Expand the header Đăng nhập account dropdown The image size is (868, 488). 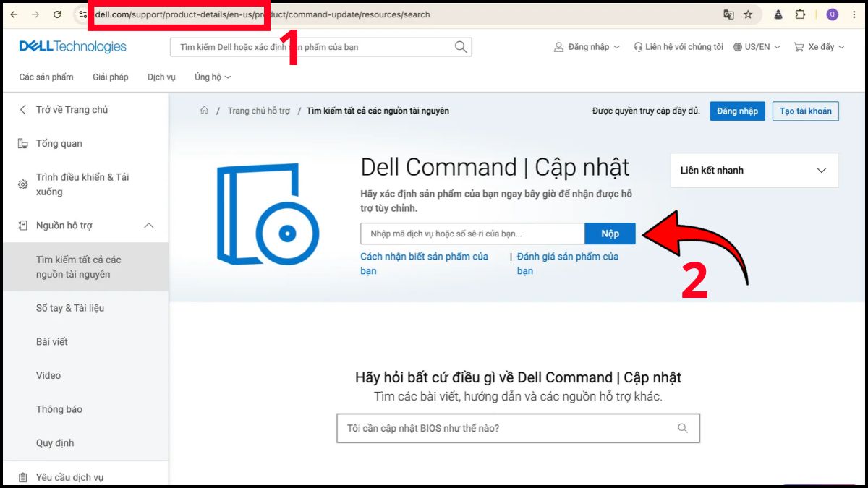(587, 47)
